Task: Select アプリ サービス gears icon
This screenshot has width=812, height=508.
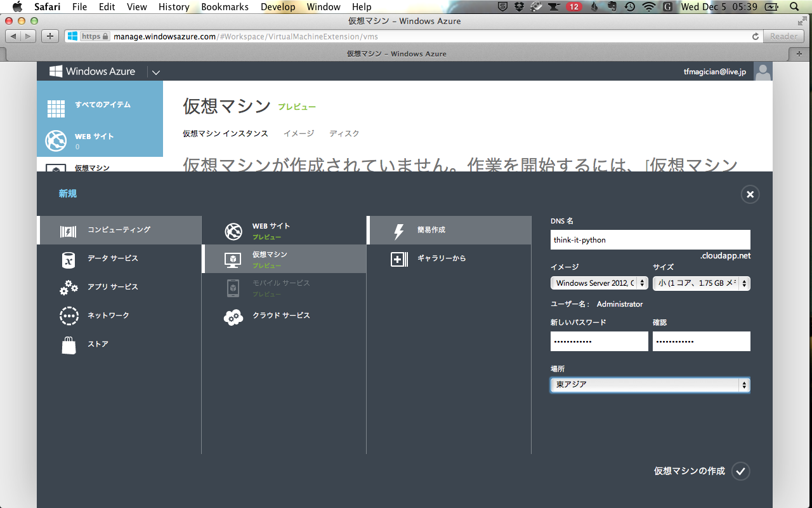Action: [x=69, y=288]
